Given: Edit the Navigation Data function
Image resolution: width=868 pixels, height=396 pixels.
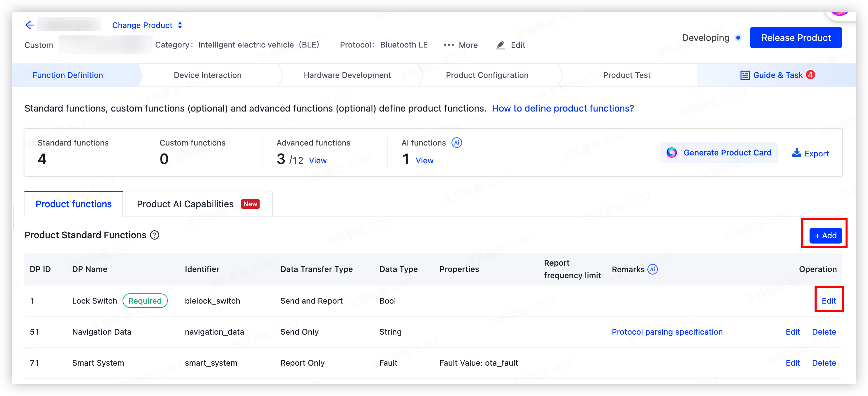Looking at the screenshot, I should point(792,332).
